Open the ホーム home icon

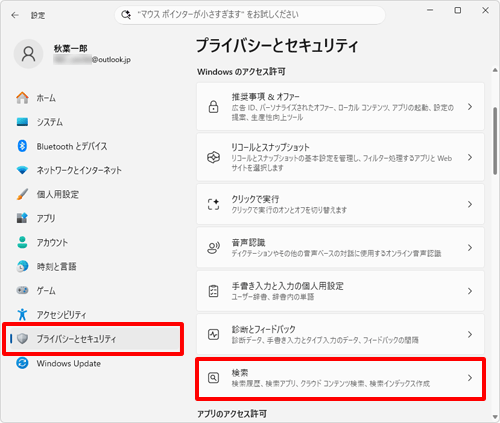tap(22, 98)
